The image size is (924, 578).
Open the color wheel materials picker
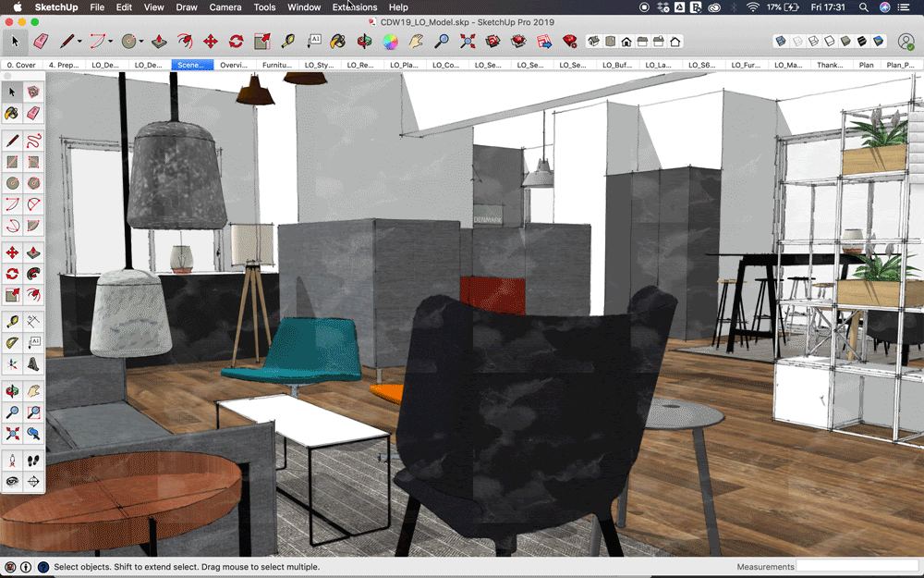391,42
